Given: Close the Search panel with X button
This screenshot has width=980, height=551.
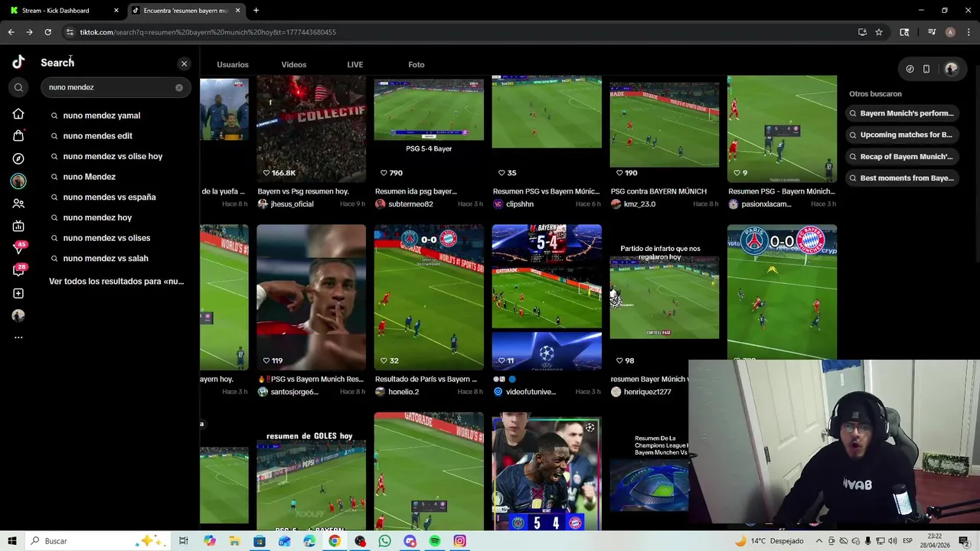Looking at the screenshot, I should click(x=184, y=64).
